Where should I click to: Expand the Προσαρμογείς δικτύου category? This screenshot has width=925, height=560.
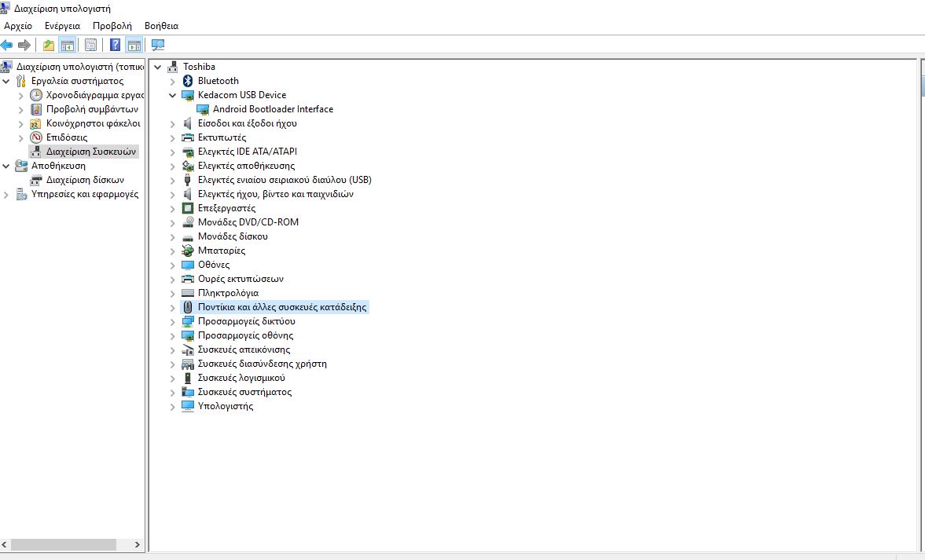173,321
